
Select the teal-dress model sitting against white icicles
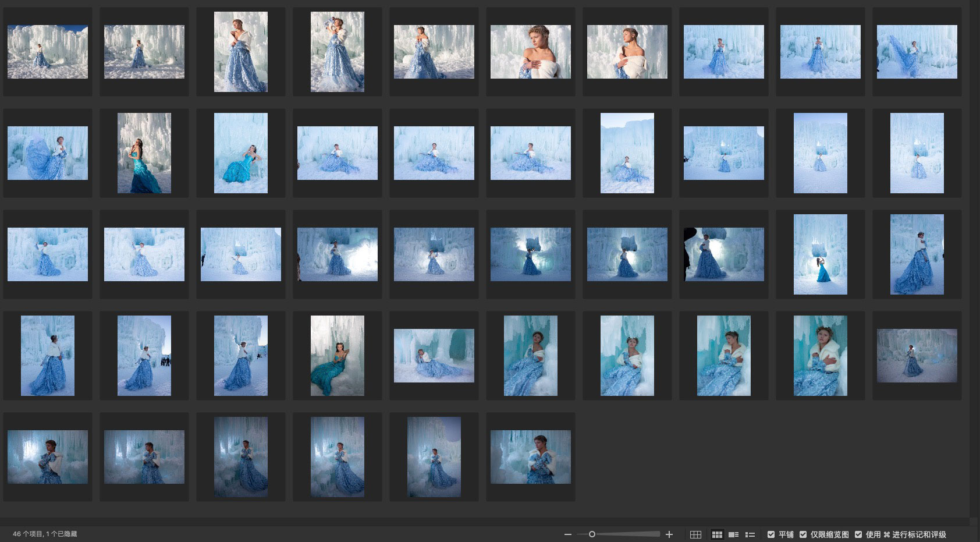pyautogui.click(x=338, y=356)
